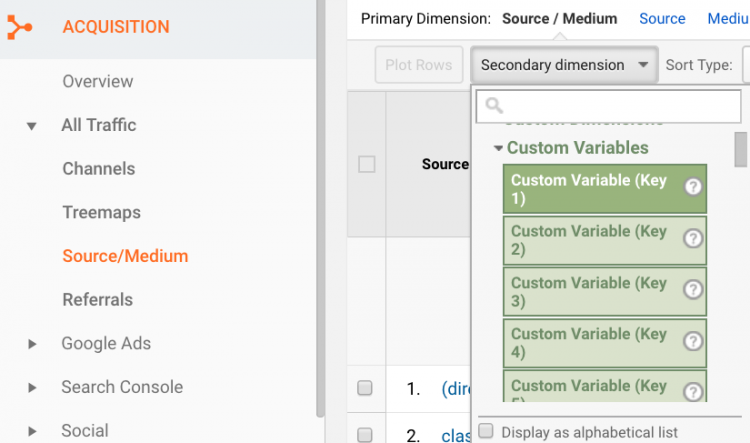750x443 pixels.
Task: Collapse the Custom Variables group
Action: pos(499,148)
